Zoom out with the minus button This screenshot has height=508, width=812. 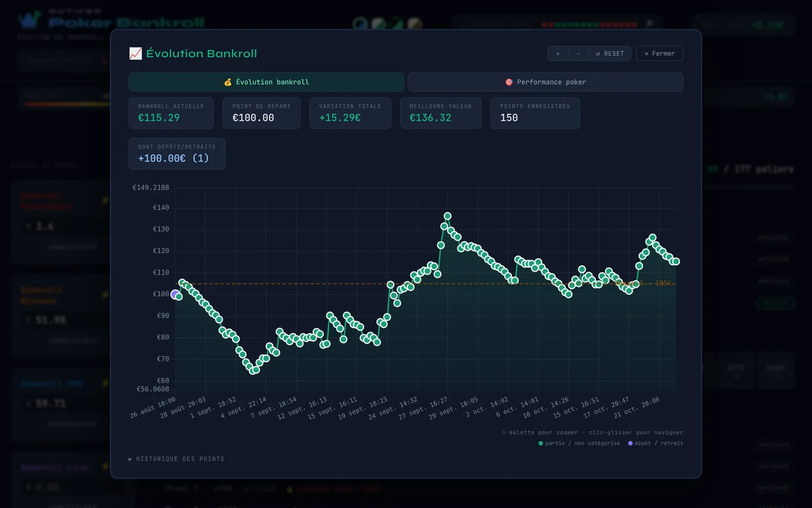tap(578, 53)
